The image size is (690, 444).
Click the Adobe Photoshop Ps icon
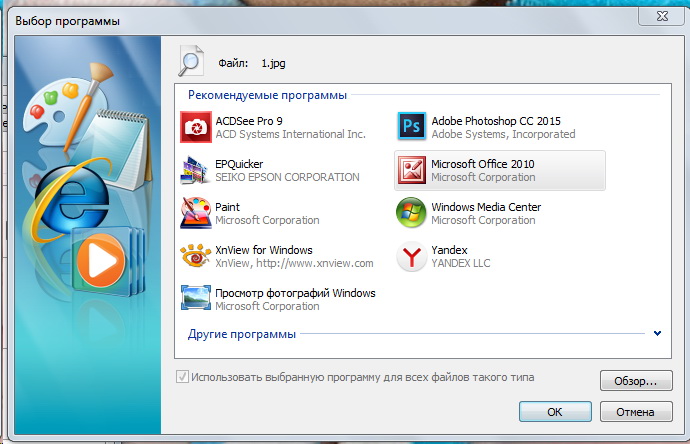(x=411, y=126)
